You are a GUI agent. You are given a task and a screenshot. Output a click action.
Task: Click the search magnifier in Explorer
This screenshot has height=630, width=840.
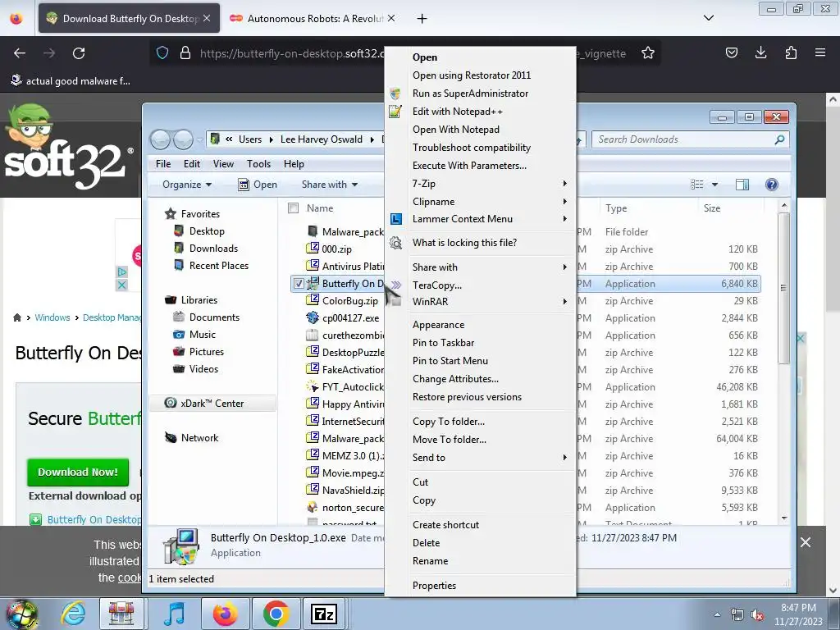(x=779, y=139)
